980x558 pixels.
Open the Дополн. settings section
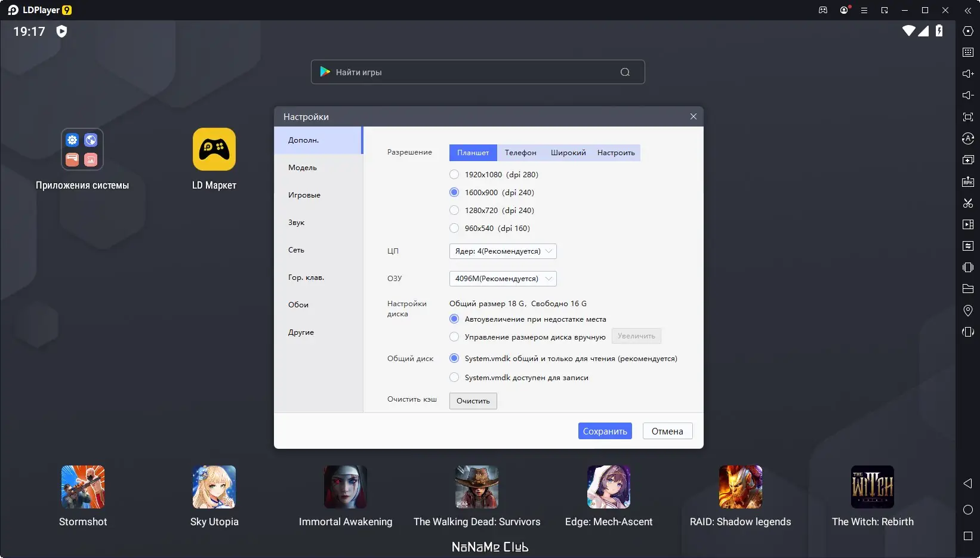(x=318, y=140)
